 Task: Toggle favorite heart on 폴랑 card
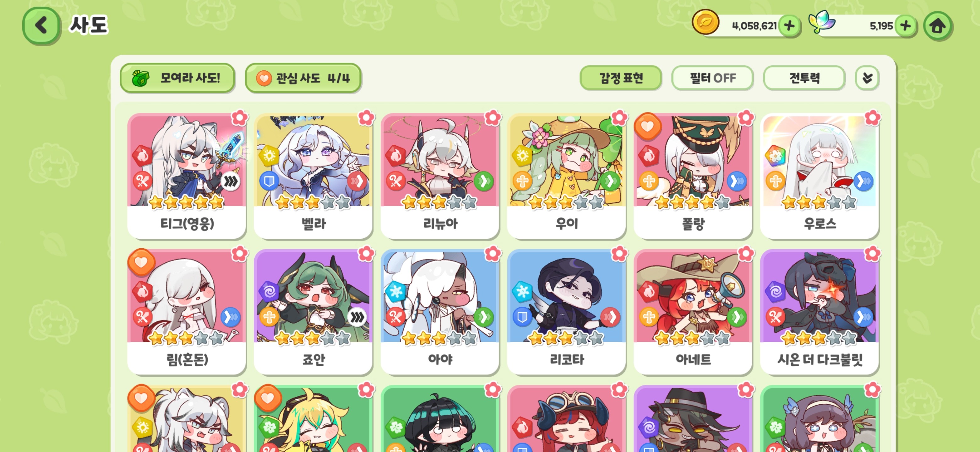pyautogui.click(x=647, y=126)
